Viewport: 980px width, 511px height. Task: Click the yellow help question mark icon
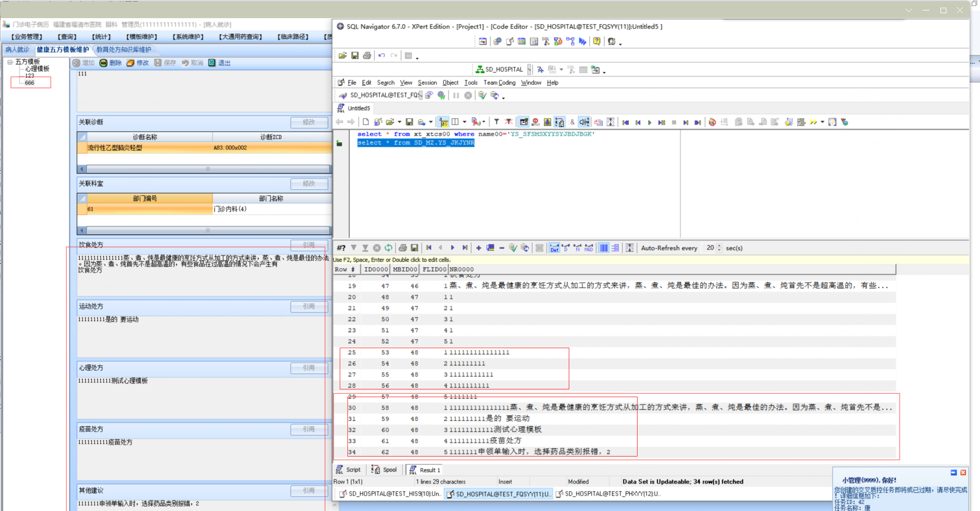(x=597, y=41)
